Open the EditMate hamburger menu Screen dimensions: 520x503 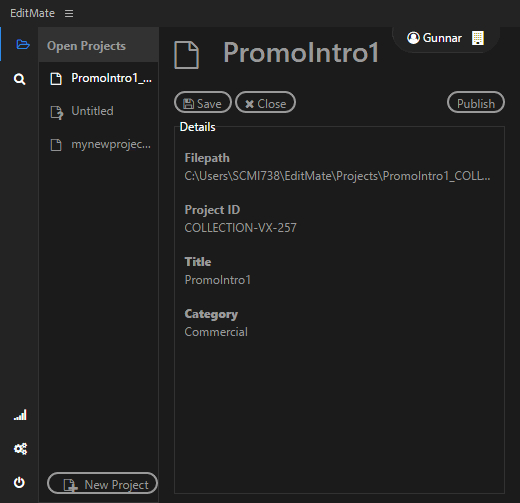[x=69, y=13]
